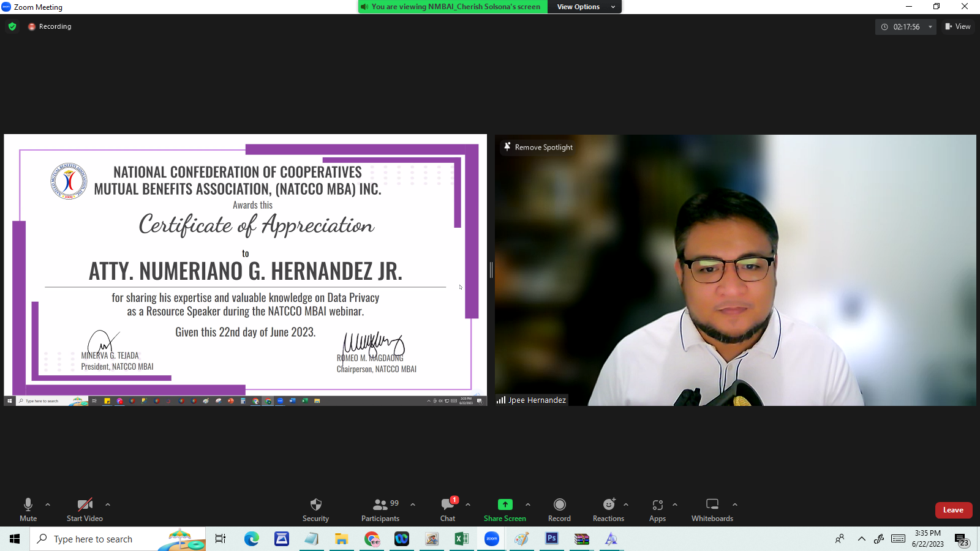Viewport: 980px width, 551px height.
Task: Open the Security shield menu
Action: (x=315, y=509)
